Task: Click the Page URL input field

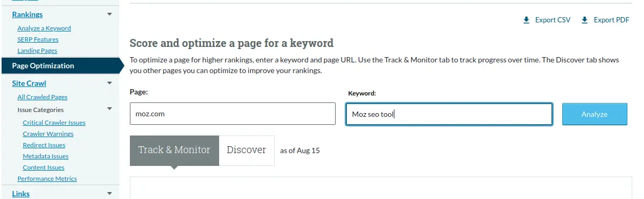Action: 232,114
